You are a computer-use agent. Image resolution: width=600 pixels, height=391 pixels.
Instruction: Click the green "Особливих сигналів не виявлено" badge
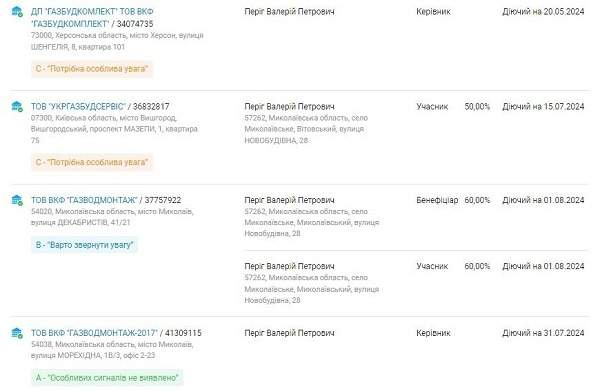click(107, 378)
